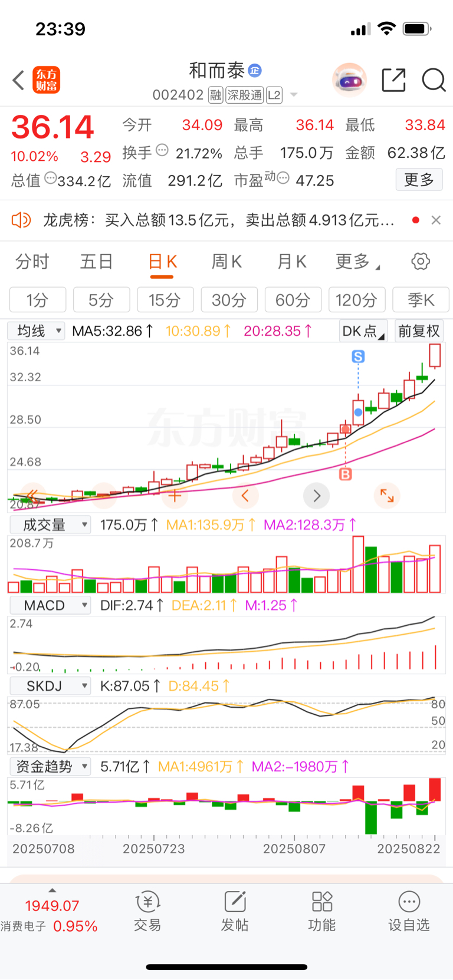Open chart settings gear icon
This screenshot has width=453, height=980.
[x=421, y=262]
